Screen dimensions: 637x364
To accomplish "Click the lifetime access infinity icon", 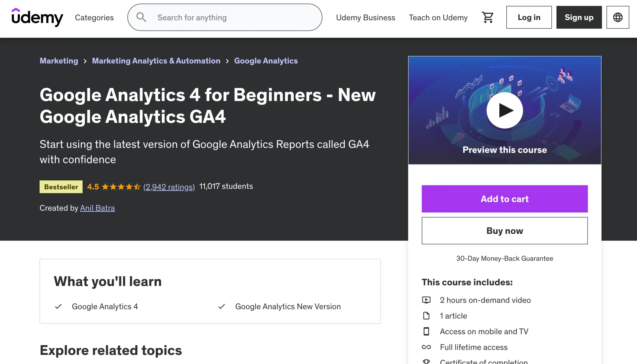I will click(426, 347).
